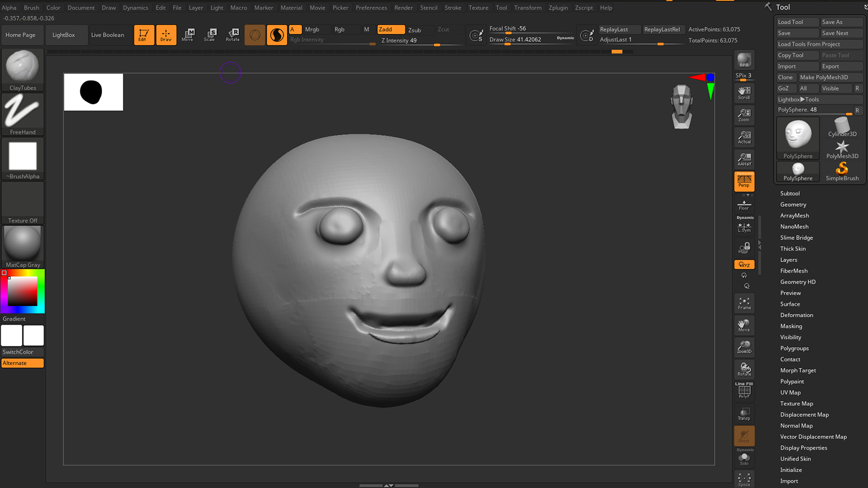Activate the Rotate transform tool
Viewport: 868px width, 488px height.
232,35
